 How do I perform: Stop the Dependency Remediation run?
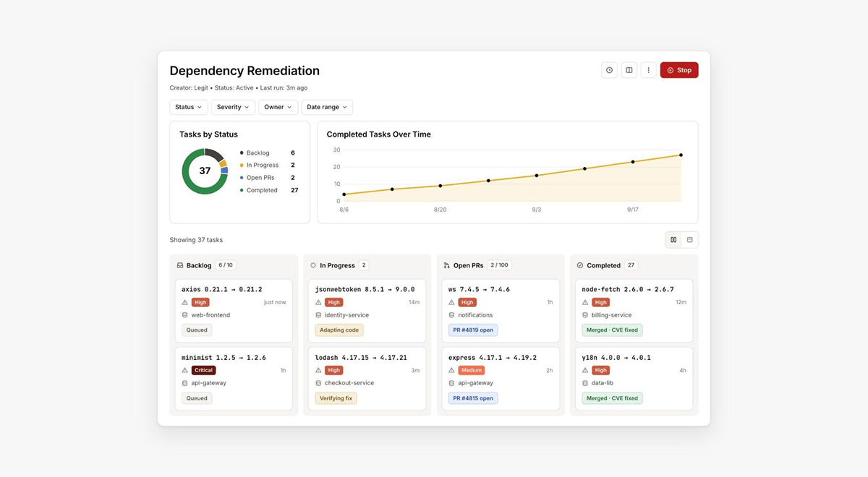pyautogui.click(x=679, y=70)
